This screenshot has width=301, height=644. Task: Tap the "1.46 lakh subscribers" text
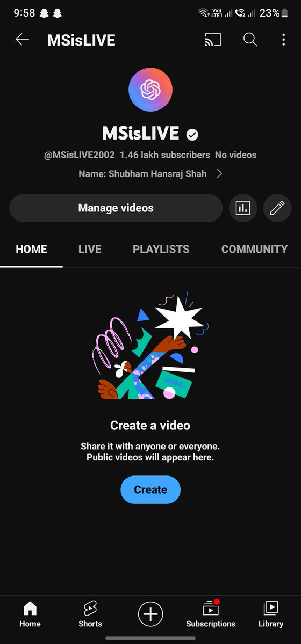[164, 155]
